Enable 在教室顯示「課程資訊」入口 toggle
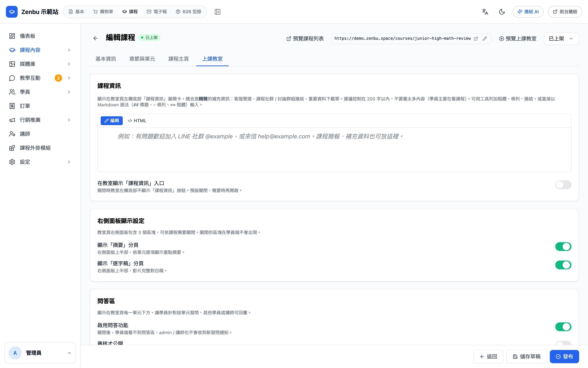This screenshot has height=368, width=588. [x=563, y=185]
